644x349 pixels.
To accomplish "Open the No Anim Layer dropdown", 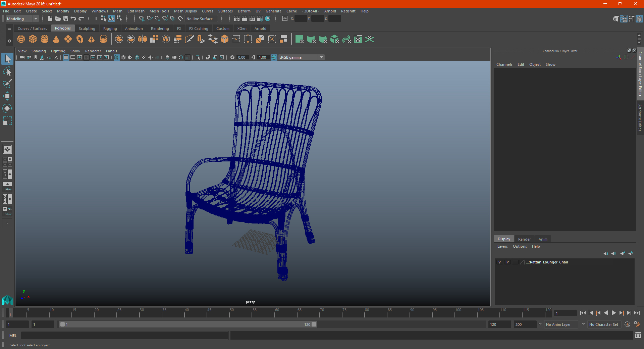I will pyautogui.click(x=561, y=325).
